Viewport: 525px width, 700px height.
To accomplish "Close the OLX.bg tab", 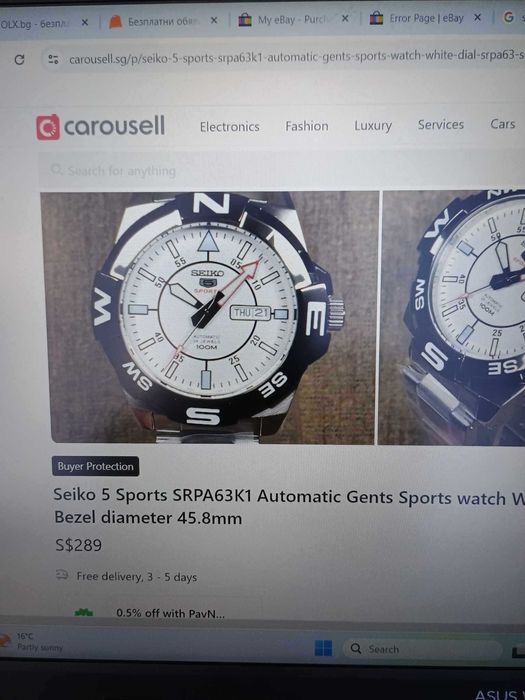I will point(84,22).
